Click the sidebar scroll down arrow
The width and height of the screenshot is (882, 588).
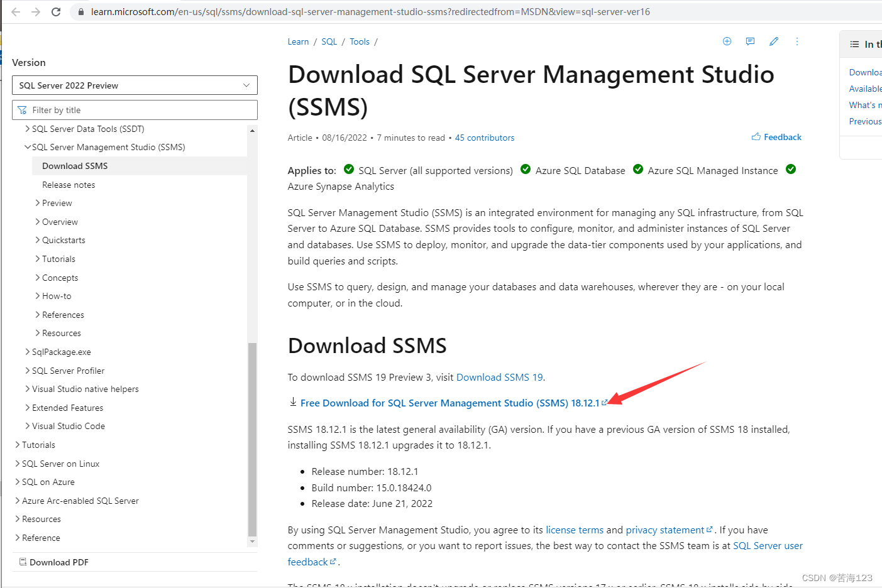tap(252, 541)
